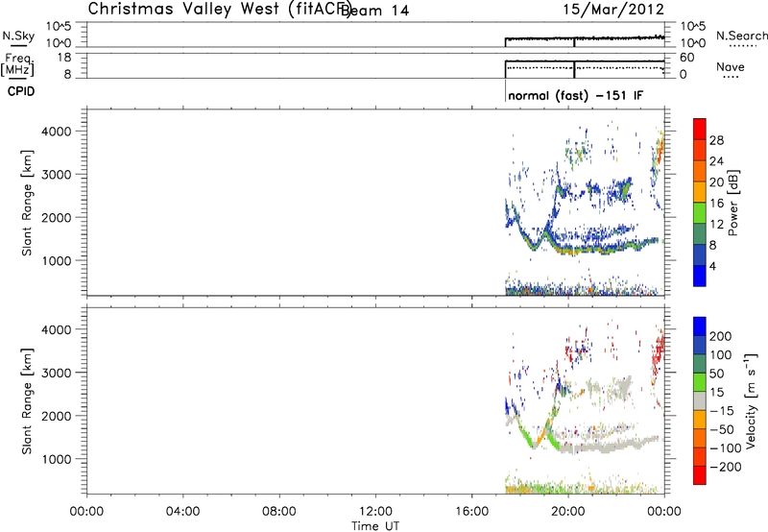Click the 'normal (fast) -151 IF' annotation
This screenshot has height=532, width=768.
coord(575,95)
